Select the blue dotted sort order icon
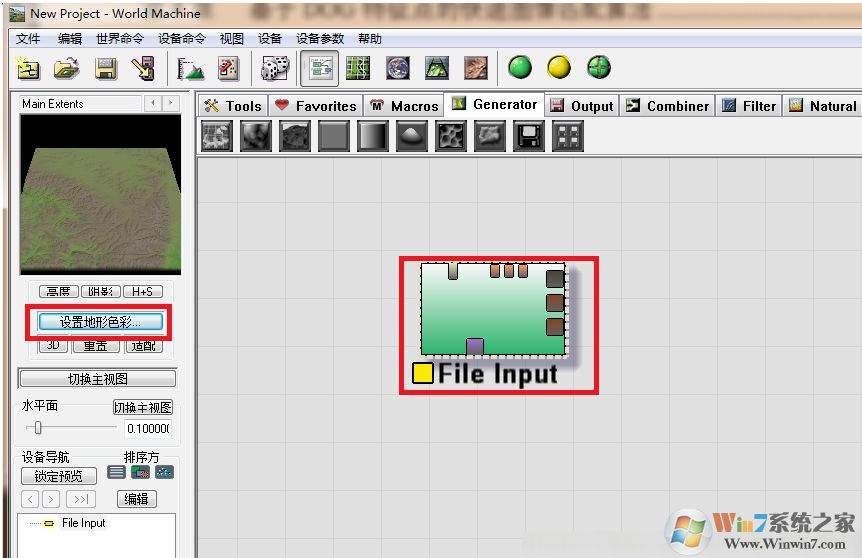The height and width of the screenshot is (558, 862). tap(164, 472)
